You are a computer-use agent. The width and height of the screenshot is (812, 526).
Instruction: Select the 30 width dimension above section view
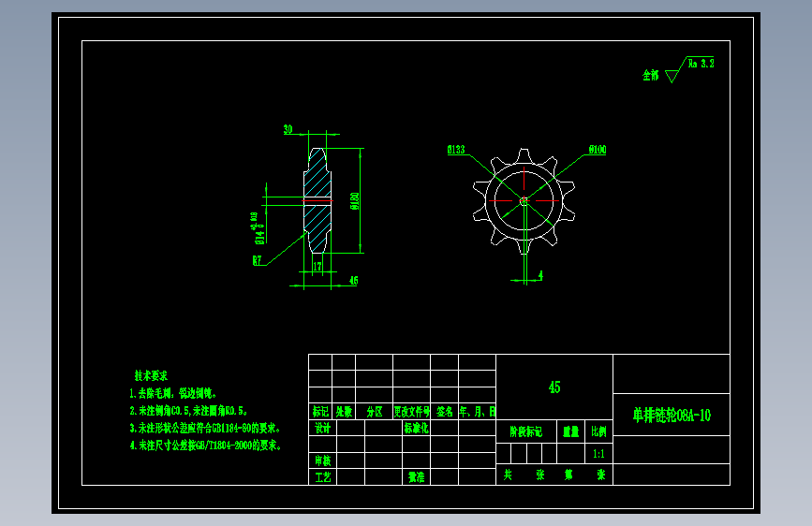pyautogui.click(x=288, y=129)
